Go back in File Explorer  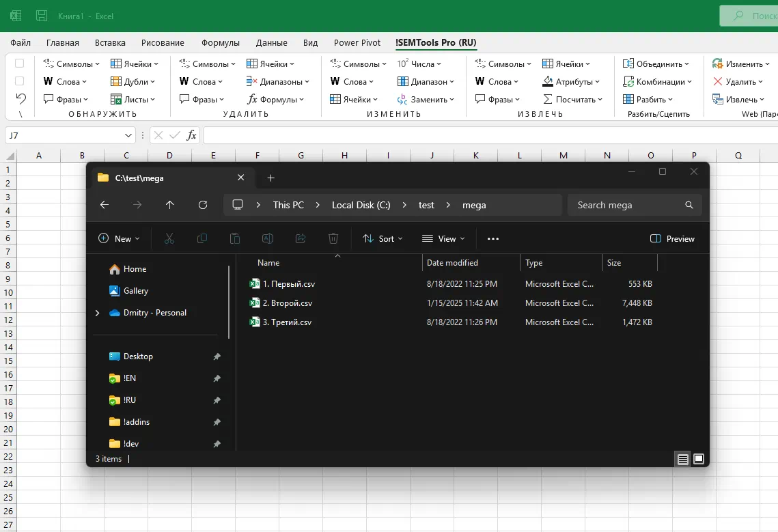click(105, 205)
